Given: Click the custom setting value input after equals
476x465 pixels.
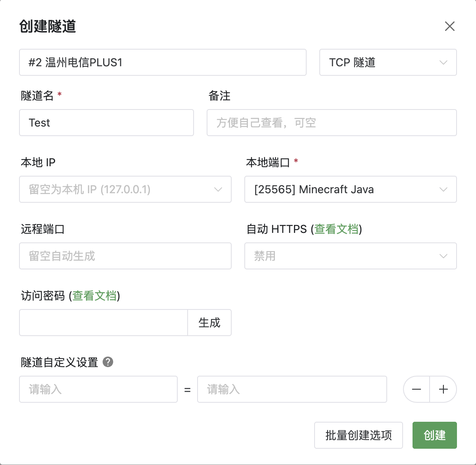Looking at the screenshot, I should pyautogui.click(x=292, y=389).
